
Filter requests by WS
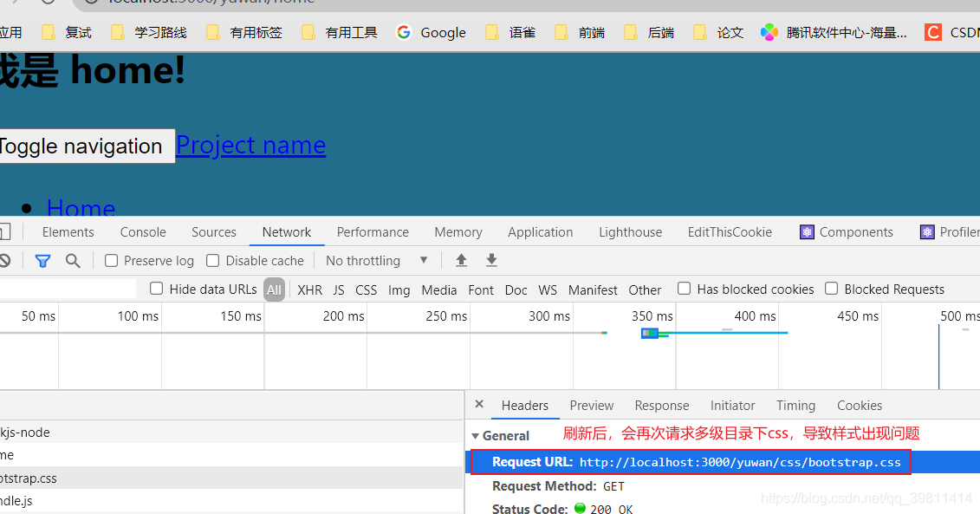(548, 290)
